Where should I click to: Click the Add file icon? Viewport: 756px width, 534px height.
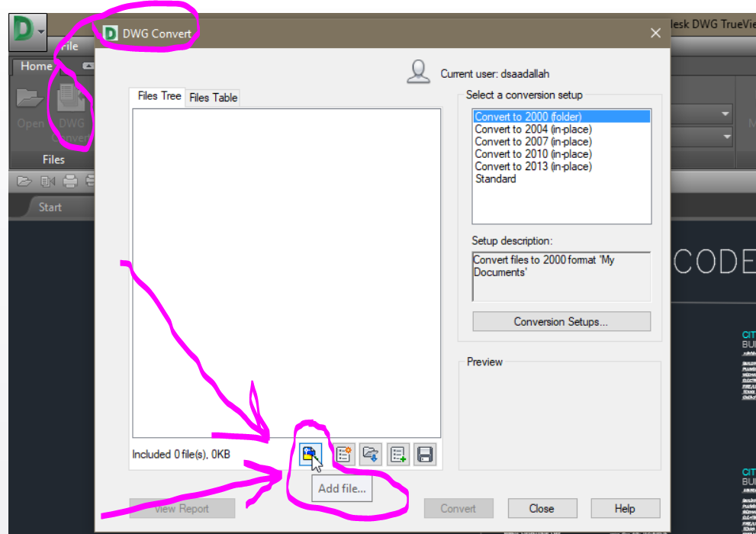tap(310, 454)
